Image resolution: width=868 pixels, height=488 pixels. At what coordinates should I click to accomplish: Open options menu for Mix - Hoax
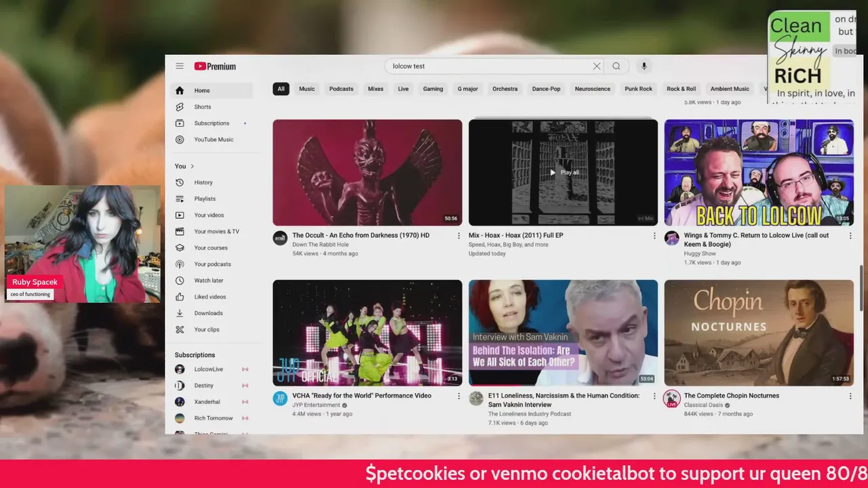pos(654,236)
